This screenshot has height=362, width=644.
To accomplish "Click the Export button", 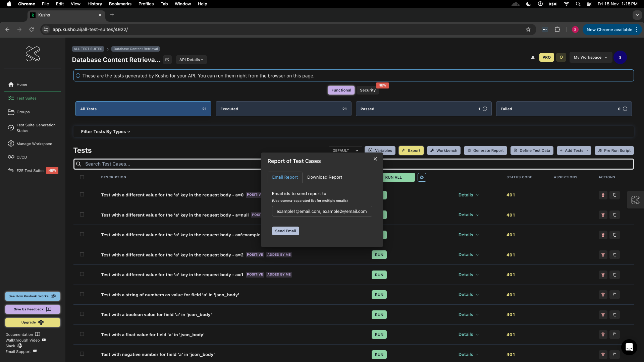I will coord(411,150).
